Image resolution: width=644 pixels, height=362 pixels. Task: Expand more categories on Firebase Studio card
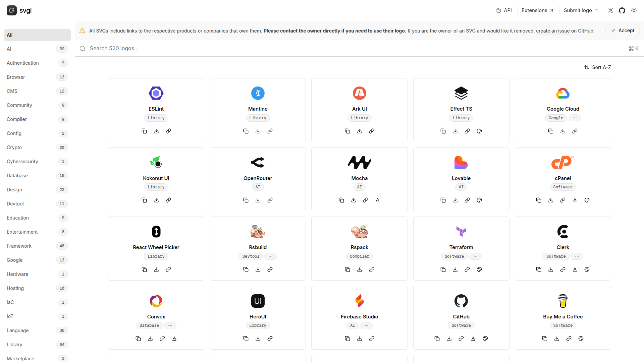367,325
